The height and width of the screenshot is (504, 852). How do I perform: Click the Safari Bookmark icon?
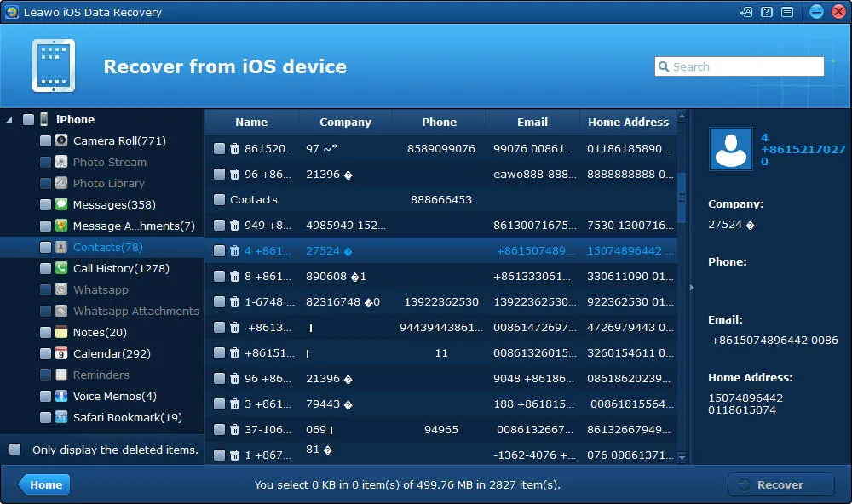pos(61,417)
